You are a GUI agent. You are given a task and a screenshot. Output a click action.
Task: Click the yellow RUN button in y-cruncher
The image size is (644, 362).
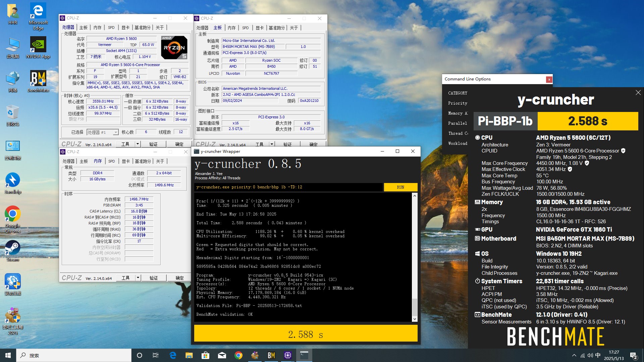[400, 187]
